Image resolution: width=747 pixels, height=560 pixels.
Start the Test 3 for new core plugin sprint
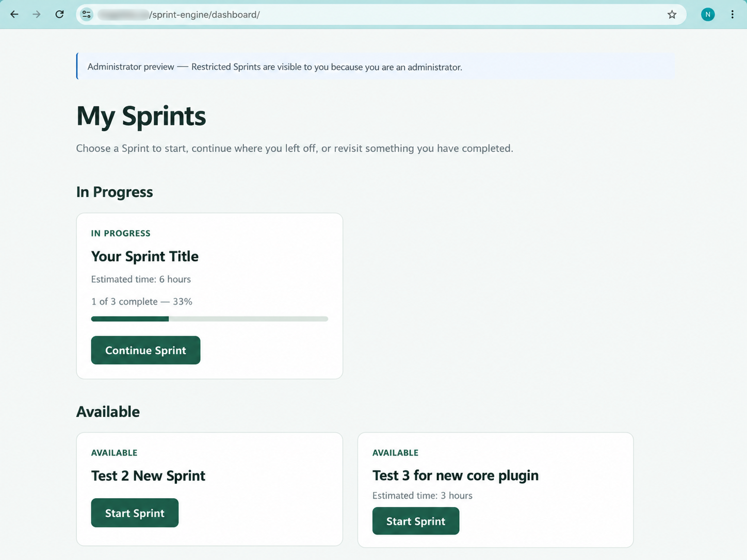(x=416, y=521)
